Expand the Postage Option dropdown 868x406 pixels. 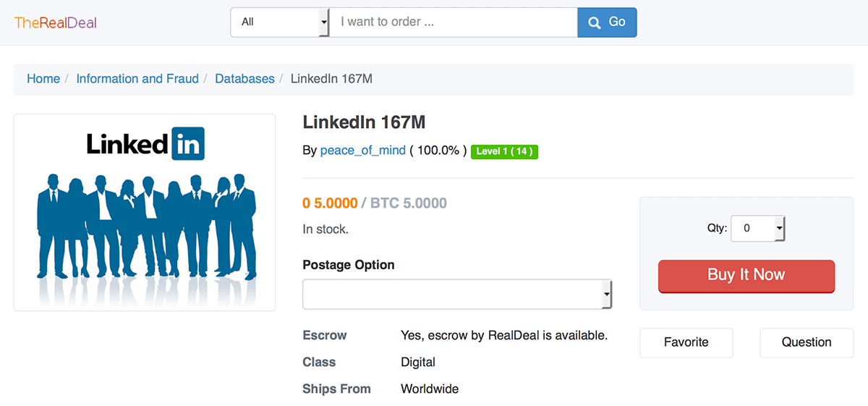(457, 295)
